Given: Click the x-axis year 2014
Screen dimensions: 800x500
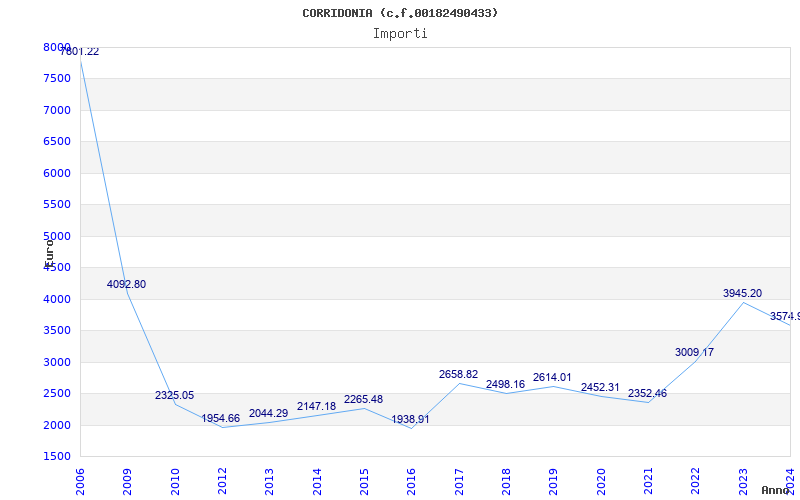Looking at the screenshot, I should pyautogui.click(x=317, y=482).
